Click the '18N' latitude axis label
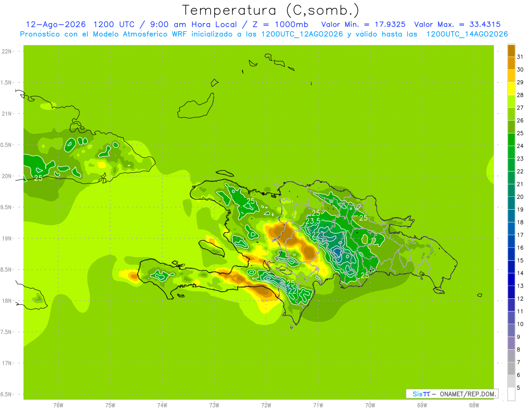The height and width of the screenshot is (411, 532). (x=7, y=301)
